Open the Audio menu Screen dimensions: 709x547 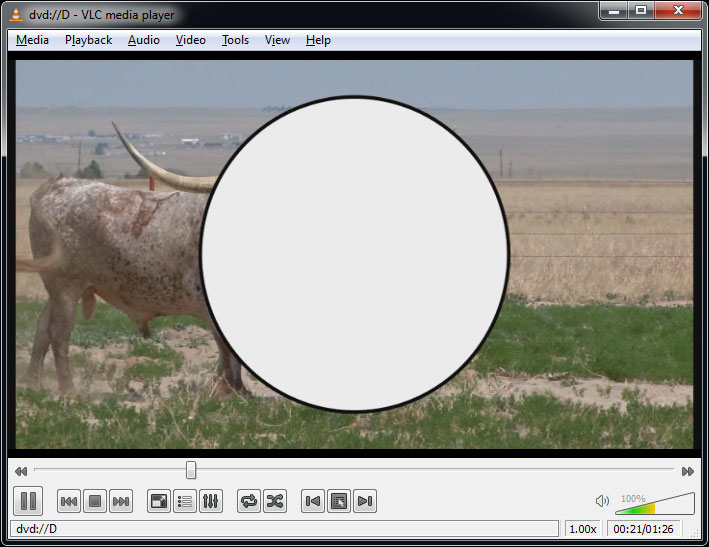pos(144,40)
